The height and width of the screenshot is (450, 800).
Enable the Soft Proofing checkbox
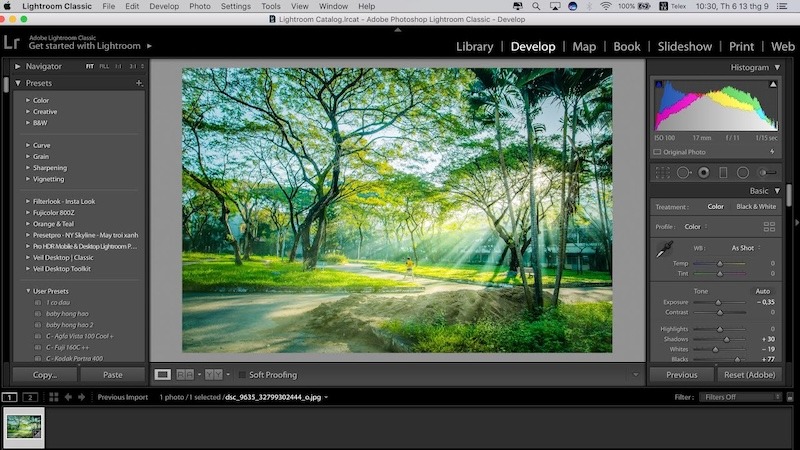point(242,375)
